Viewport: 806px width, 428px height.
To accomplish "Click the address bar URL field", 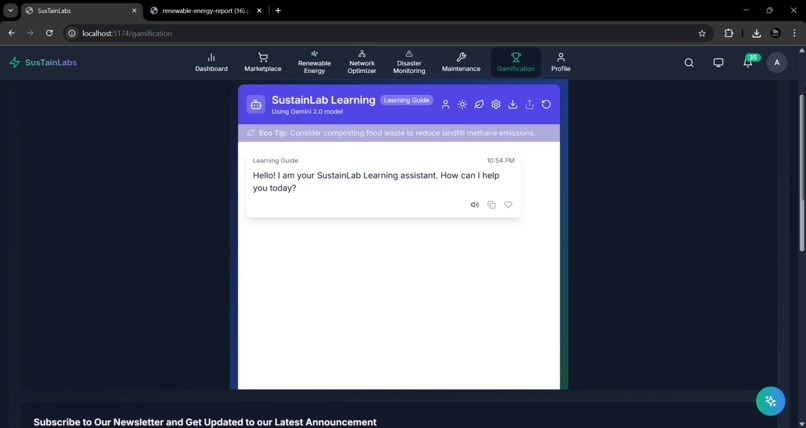I will [389, 33].
